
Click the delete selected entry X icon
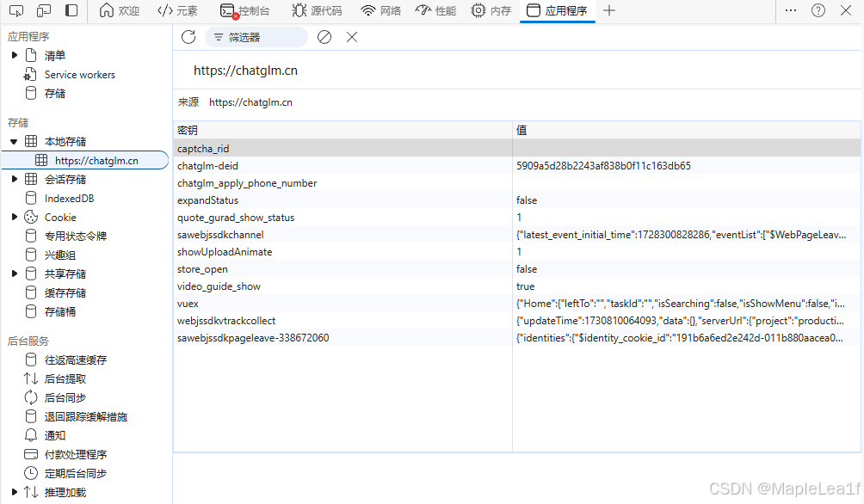pos(352,37)
